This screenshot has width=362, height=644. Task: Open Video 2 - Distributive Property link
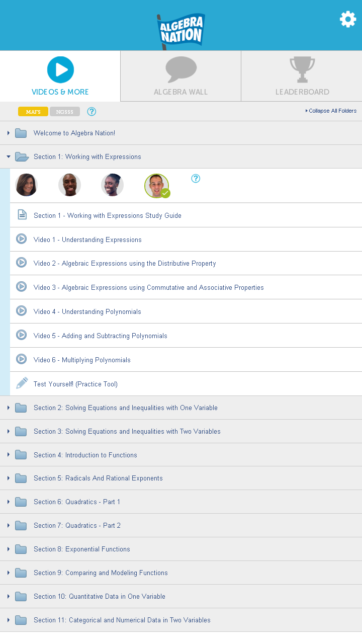[x=125, y=263]
